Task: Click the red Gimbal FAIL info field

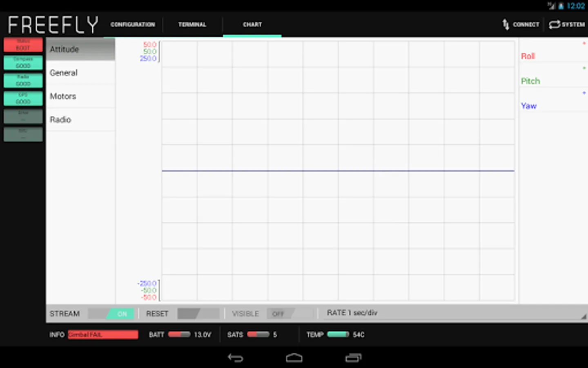Action: (x=103, y=334)
